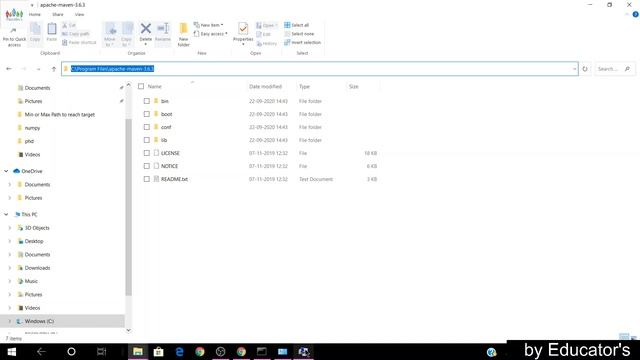Open Task View on the taskbar
Image resolution: width=640 pixels, height=360 pixels.
click(101, 351)
